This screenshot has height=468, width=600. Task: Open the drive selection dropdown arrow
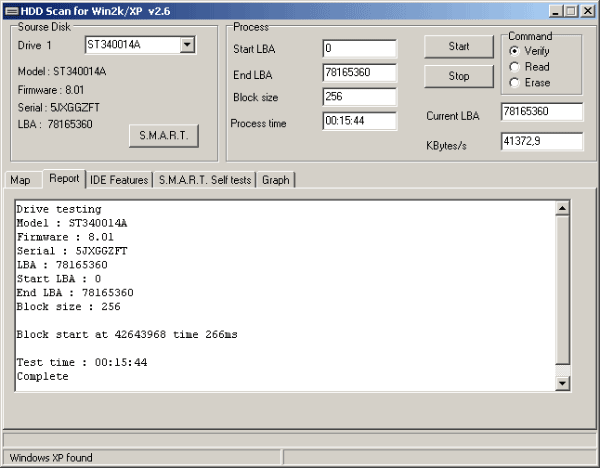tap(187, 45)
